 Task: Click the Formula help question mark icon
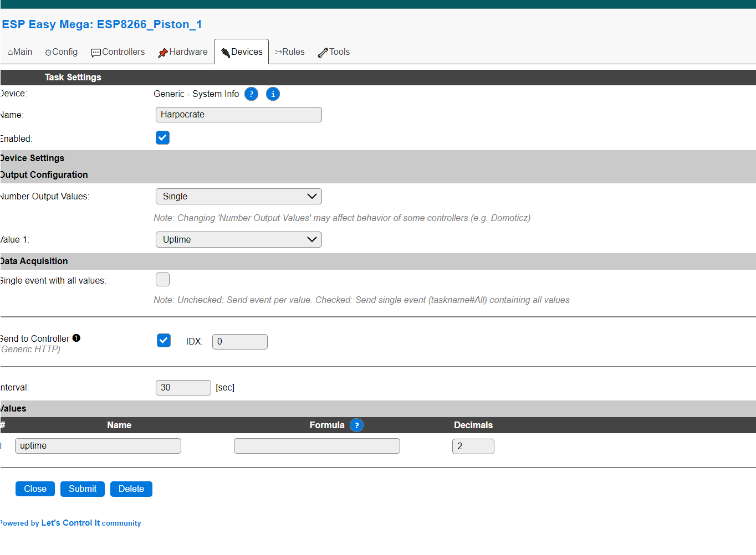pyautogui.click(x=357, y=425)
